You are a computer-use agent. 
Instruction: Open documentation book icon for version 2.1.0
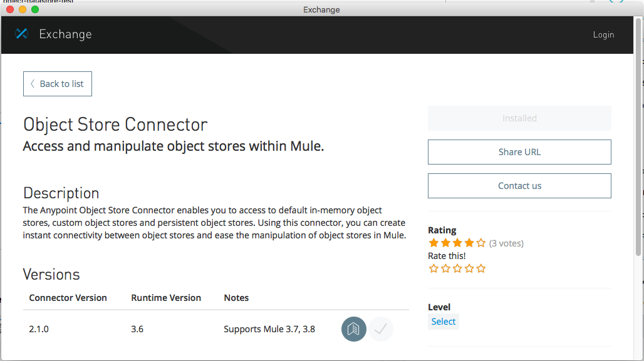[354, 329]
